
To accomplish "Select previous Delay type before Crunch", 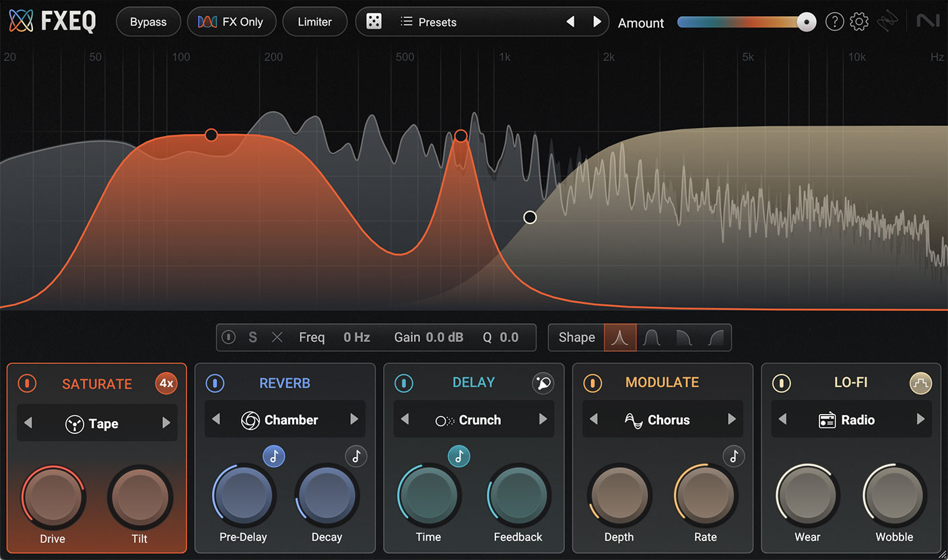I will click(405, 419).
